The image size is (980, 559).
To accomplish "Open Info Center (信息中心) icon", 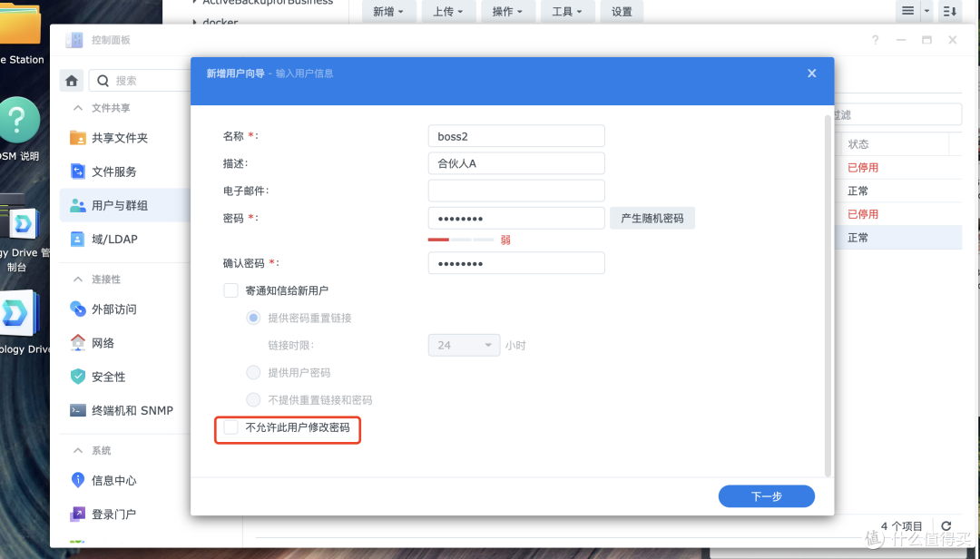I will tap(77, 480).
